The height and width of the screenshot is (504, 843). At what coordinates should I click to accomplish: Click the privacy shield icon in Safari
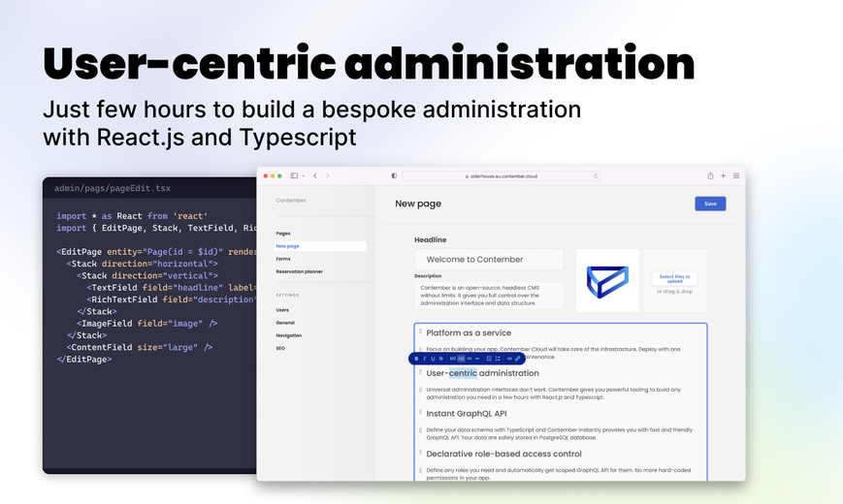tap(394, 175)
